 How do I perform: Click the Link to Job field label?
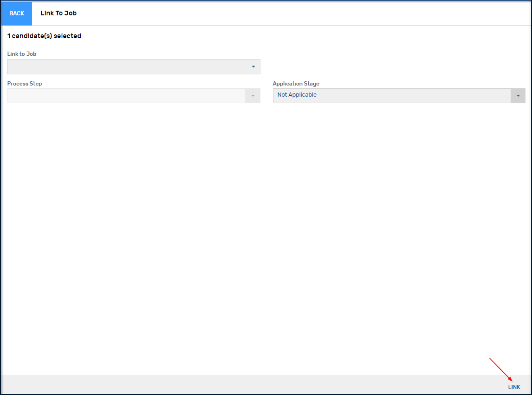(x=22, y=53)
